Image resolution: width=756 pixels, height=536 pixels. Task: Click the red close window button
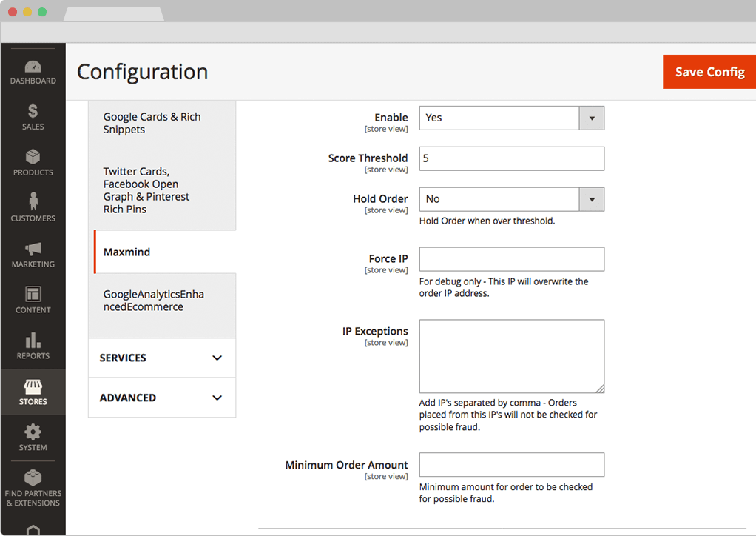13,12
